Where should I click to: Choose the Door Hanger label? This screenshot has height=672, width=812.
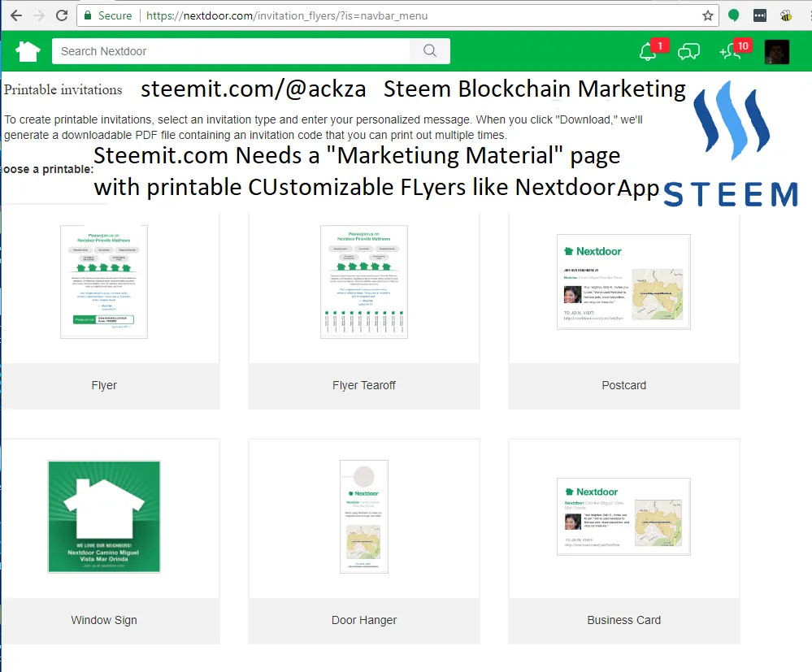pyautogui.click(x=364, y=620)
